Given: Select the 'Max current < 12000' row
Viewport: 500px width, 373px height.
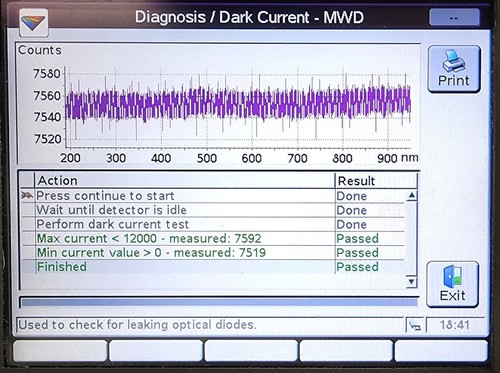Looking at the screenshot, I should [x=212, y=239].
